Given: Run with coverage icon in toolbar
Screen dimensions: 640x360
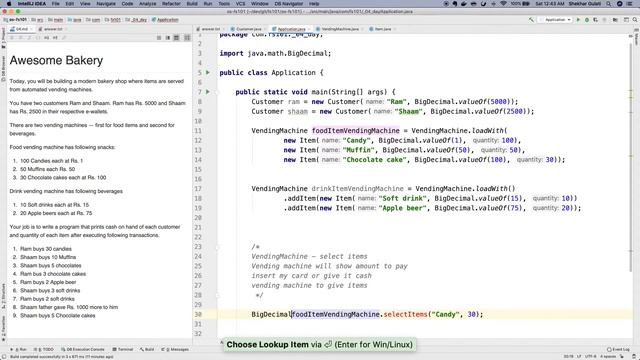Looking at the screenshot, I should [x=596, y=20].
